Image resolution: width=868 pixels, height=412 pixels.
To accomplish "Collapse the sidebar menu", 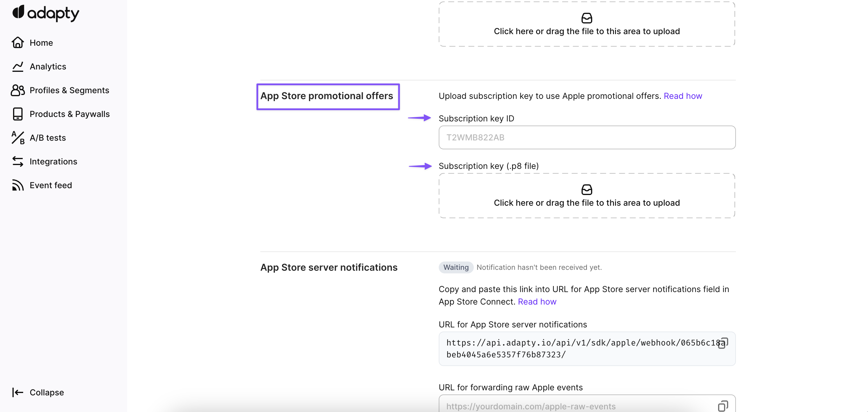I will coord(38,392).
